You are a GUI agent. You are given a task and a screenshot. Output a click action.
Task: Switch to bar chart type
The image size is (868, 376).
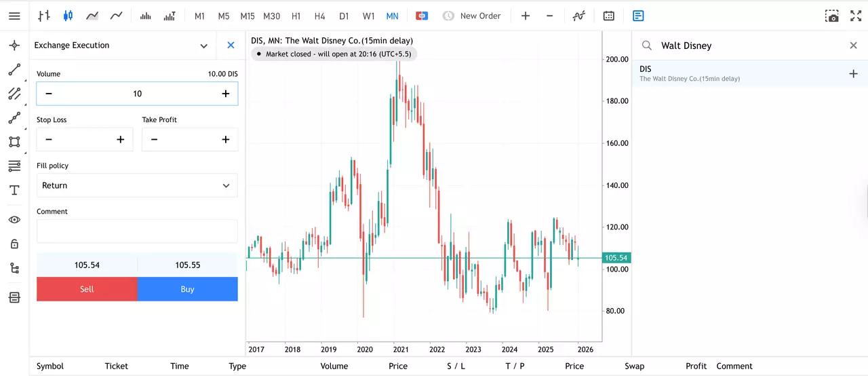coord(44,16)
